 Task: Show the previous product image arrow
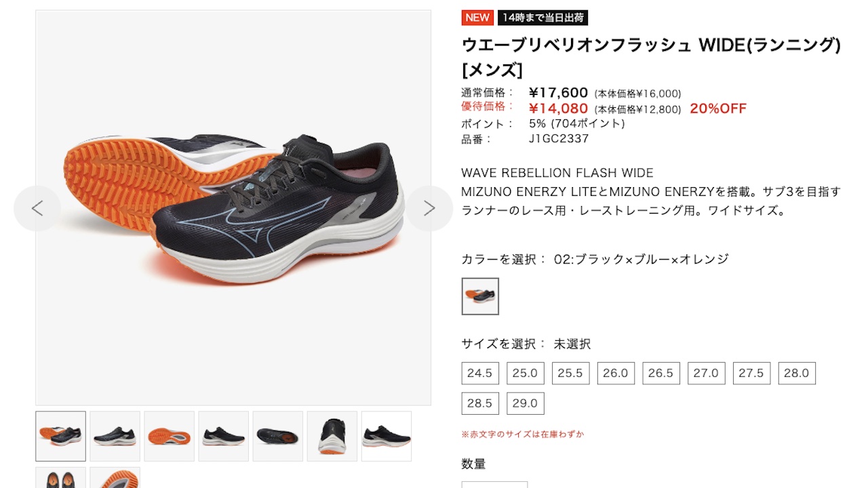[x=37, y=208]
